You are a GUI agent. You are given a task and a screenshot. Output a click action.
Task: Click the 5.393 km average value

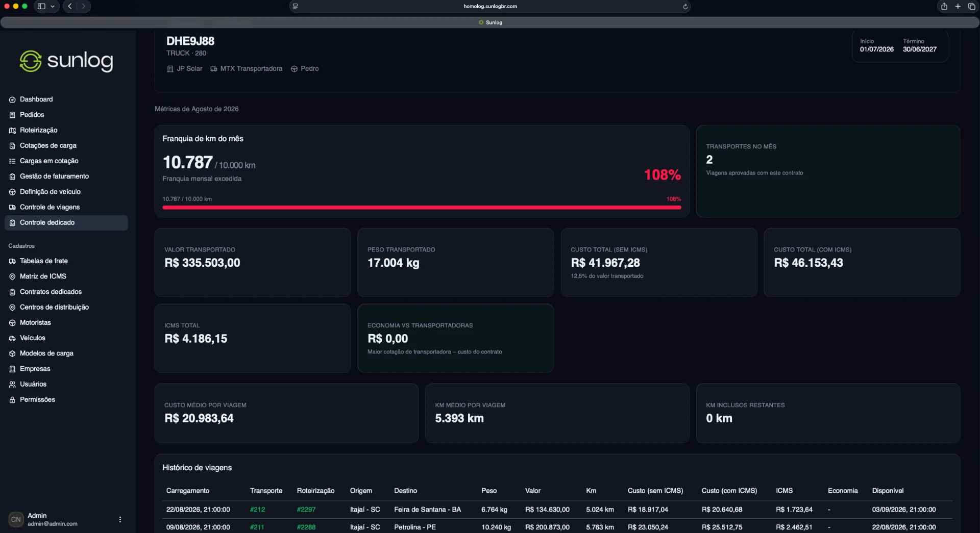pyautogui.click(x=459, y=419)
